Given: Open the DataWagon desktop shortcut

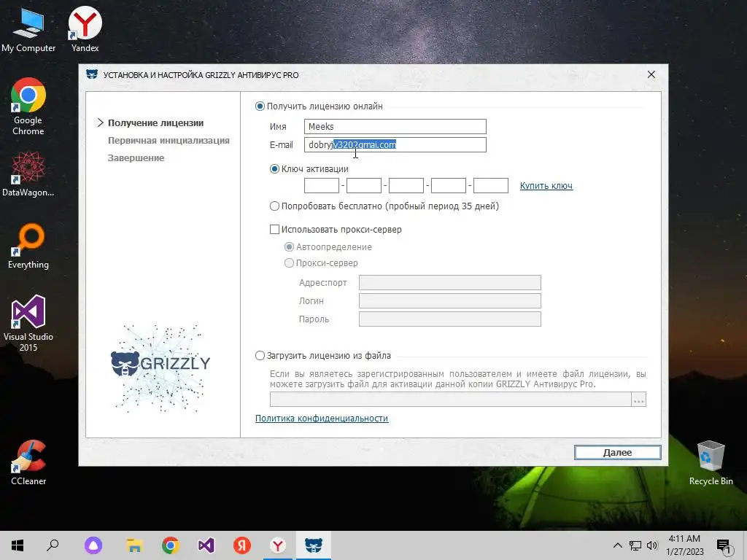Looking at the screenshot, I should 28,174.
